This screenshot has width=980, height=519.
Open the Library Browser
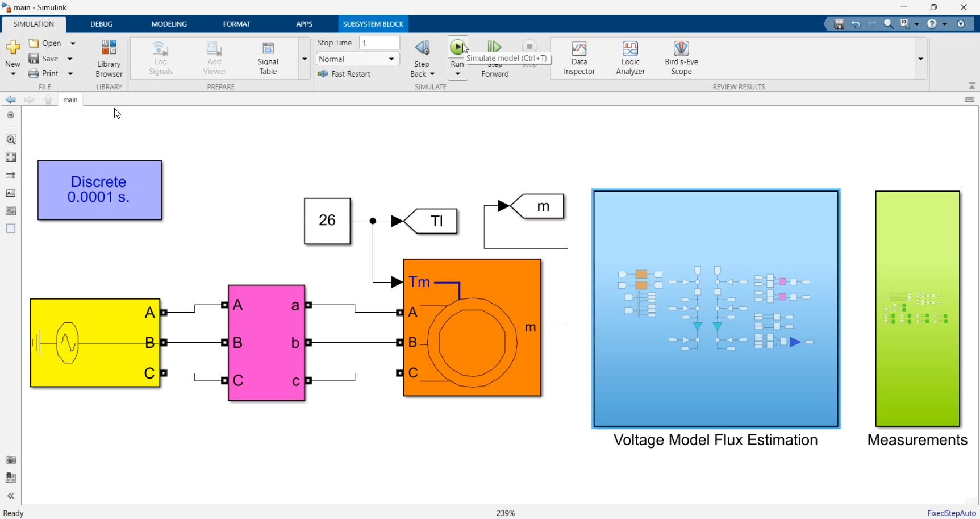click(x=109, y=59)
